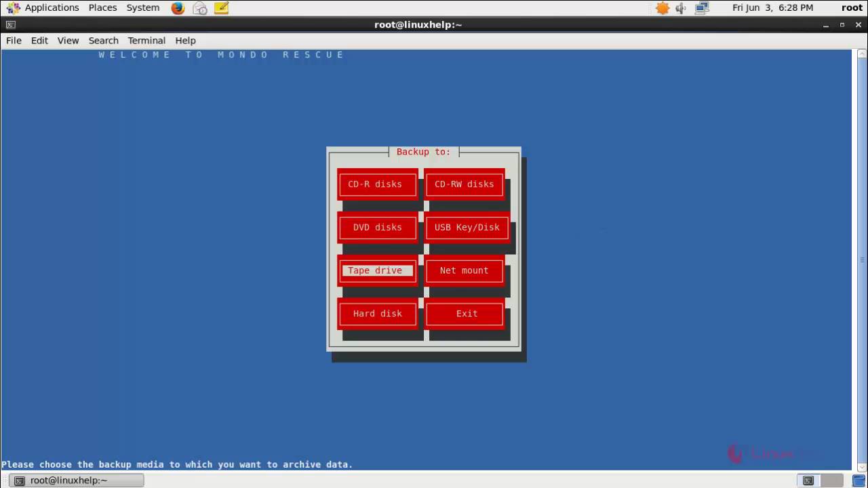868x488 pixels.
Task: Open the terminal Help menu
Action: coord(185,41)
